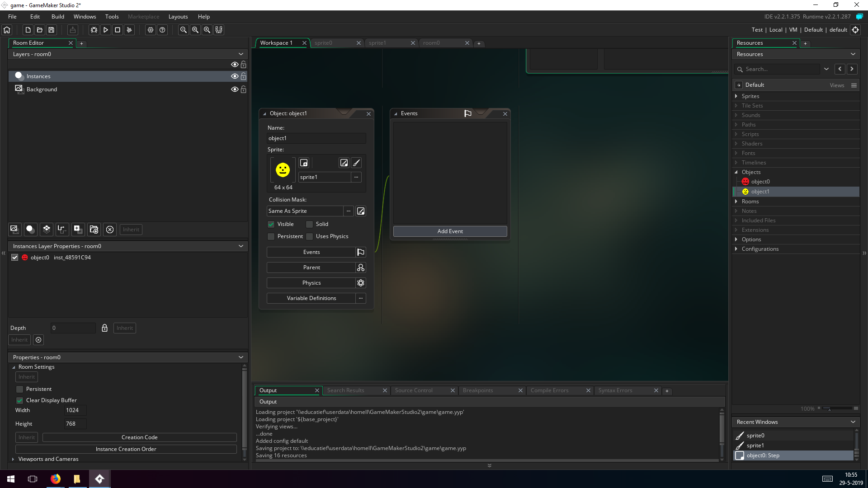Run the game with Play button
This screenshot has width=868, height=488.
(x=106, y=30)
